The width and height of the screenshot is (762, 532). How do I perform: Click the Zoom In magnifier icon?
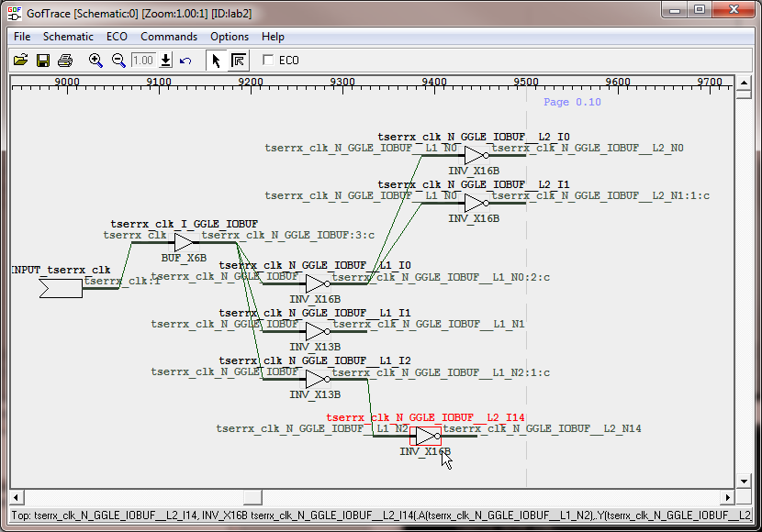(x=95, y=61)
